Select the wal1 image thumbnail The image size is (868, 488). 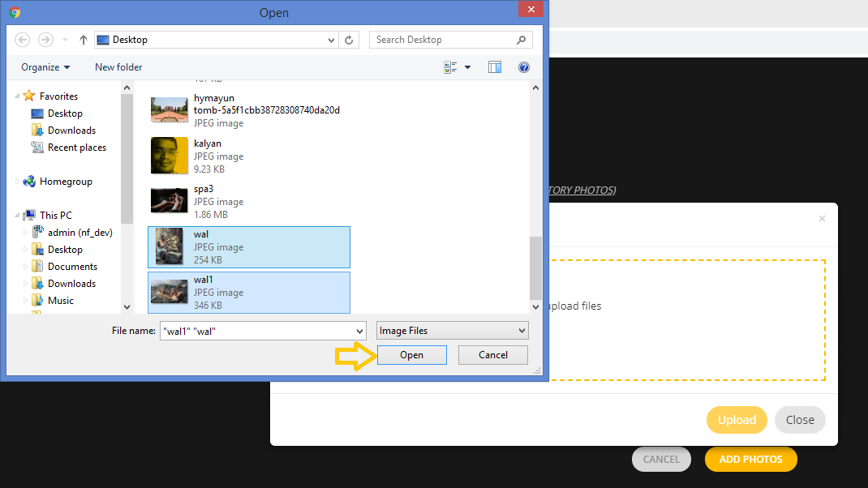(169, 292)
